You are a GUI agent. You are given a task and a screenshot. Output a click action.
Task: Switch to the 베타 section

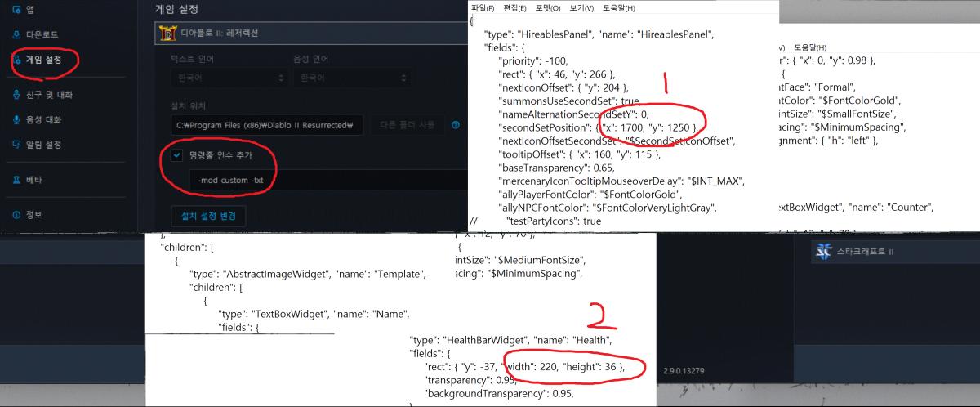[27, 179]
